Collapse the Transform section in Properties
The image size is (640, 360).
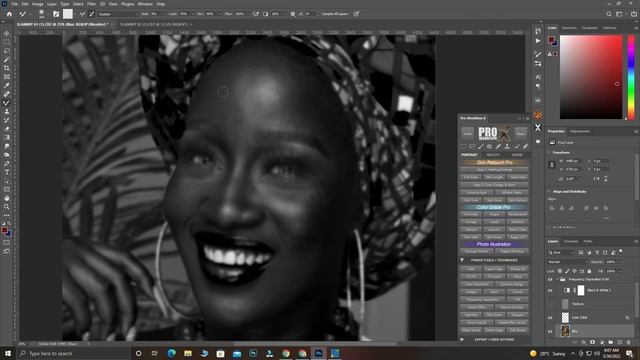coord(549,153)
